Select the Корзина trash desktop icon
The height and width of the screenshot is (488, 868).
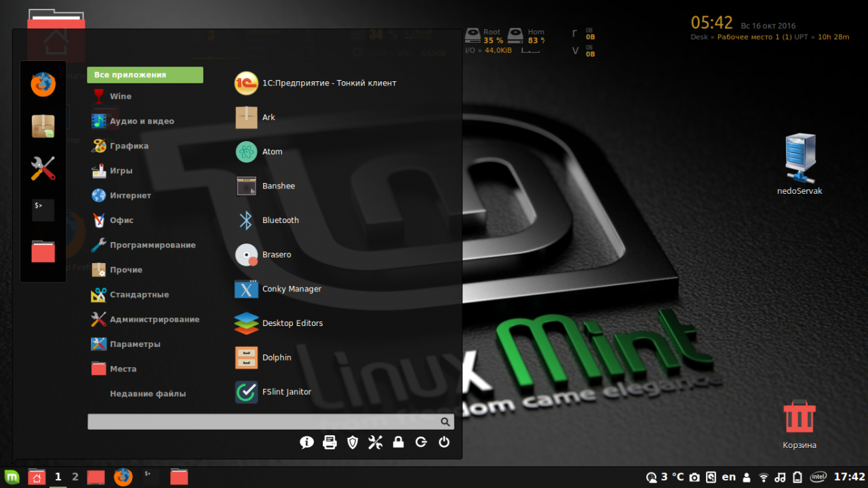click(x=800, y=425)
